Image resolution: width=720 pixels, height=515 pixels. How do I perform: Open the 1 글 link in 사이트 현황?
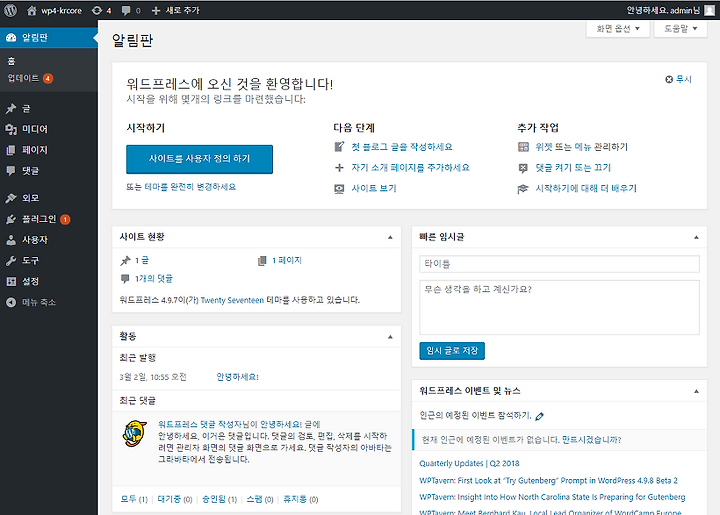(142, 261)
